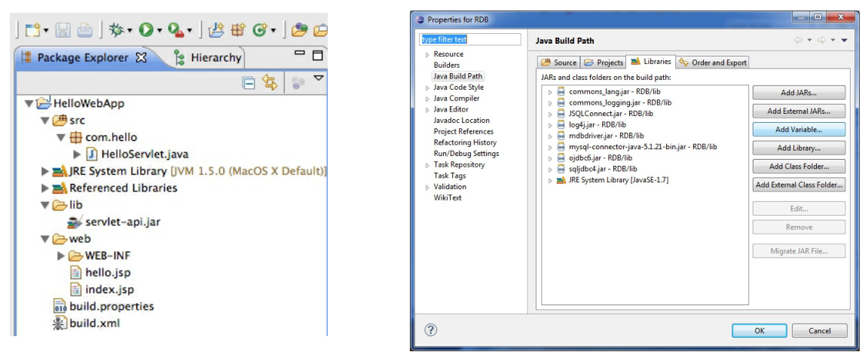Switch to the Libraries tab
Viewport: 868px width, 355px height.
click(x=651, y=62)
